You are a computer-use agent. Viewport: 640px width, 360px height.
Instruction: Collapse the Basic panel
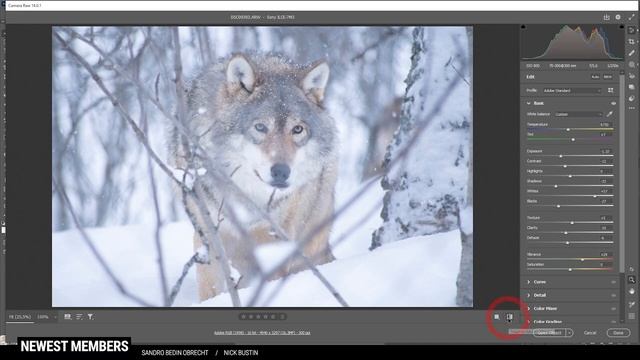[529, 104]
